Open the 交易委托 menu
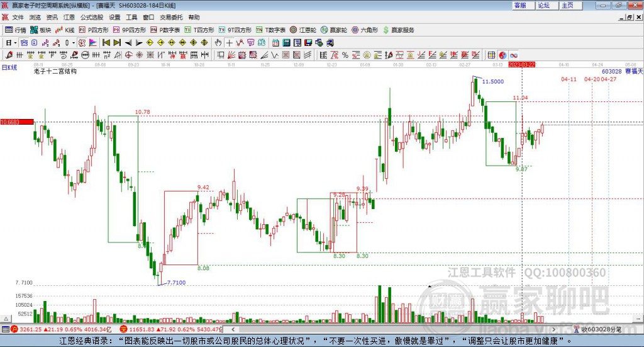Screen dimensions: 644x347 (171, 17)
